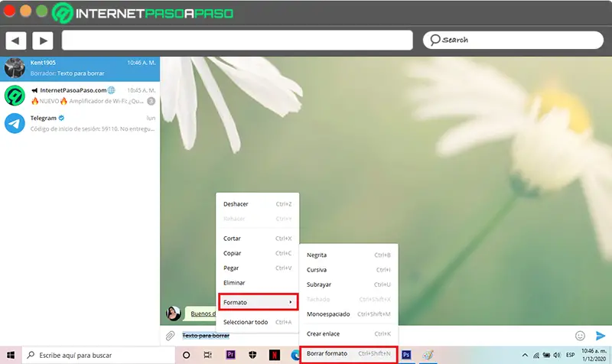This screenshot has height=364, width=612.
Task: Click the green maximize window dot
Action: click(x=42, y=11)
